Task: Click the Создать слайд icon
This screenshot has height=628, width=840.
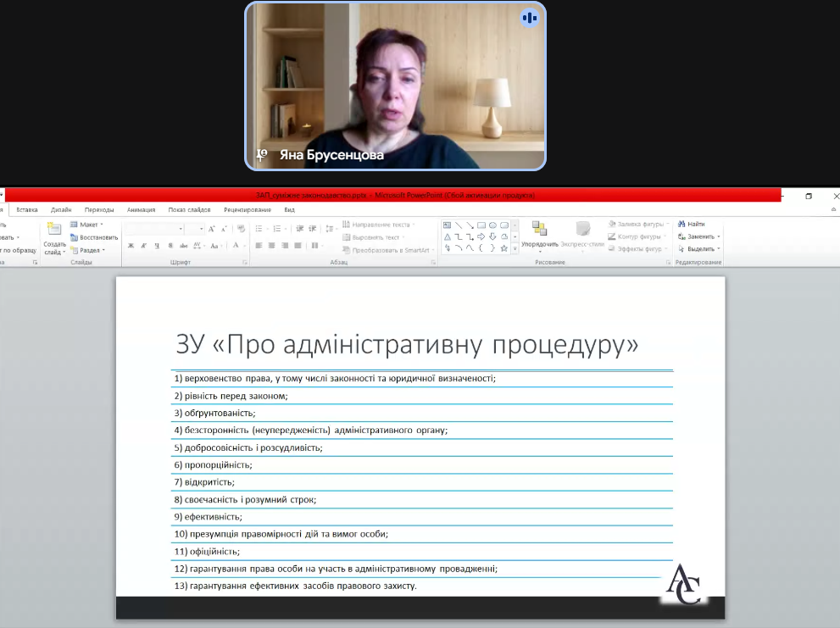Action: pyautogui.click(x=54, y=230)
